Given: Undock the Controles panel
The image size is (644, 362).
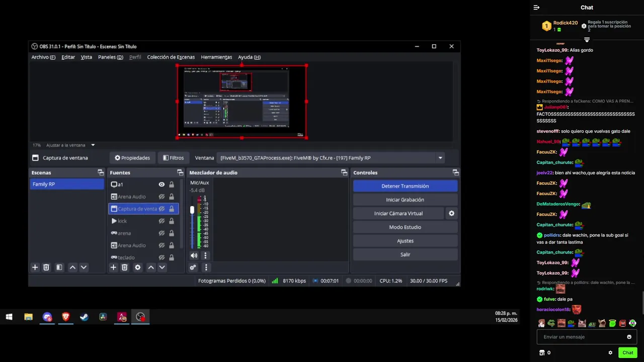Looking at the screenshot, I should pyautogui.click(x=455, y=172).
